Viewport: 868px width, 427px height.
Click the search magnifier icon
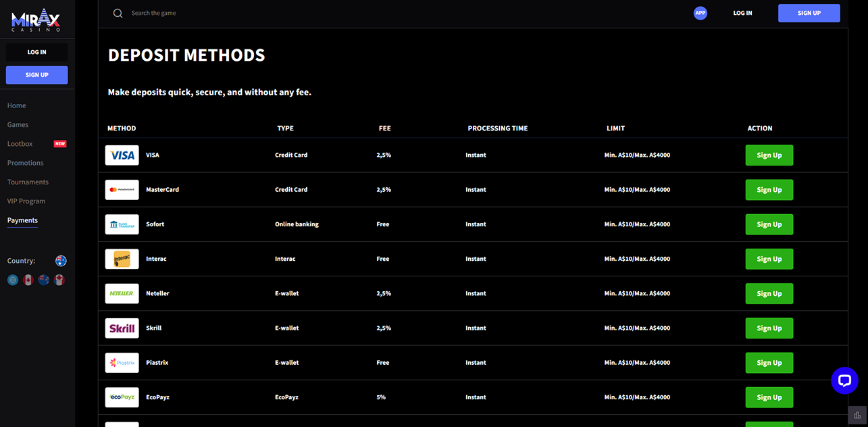[x=118, y=14]
